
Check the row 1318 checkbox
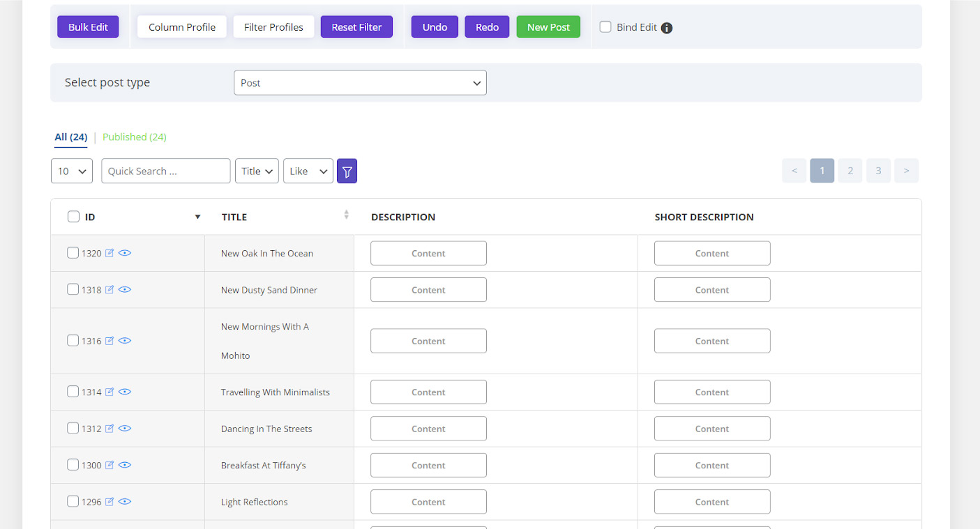click(x=73, y=289)
